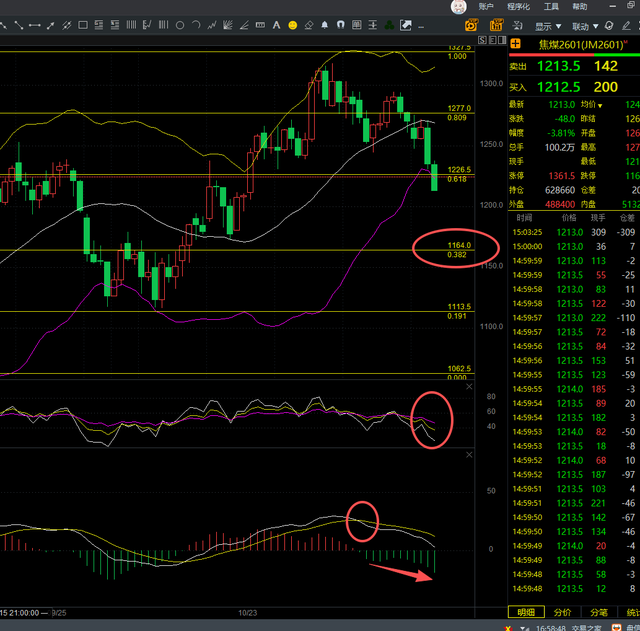Toggle the S button above the price axis
Screen dimensions: 640x631
tap(482, 40)
